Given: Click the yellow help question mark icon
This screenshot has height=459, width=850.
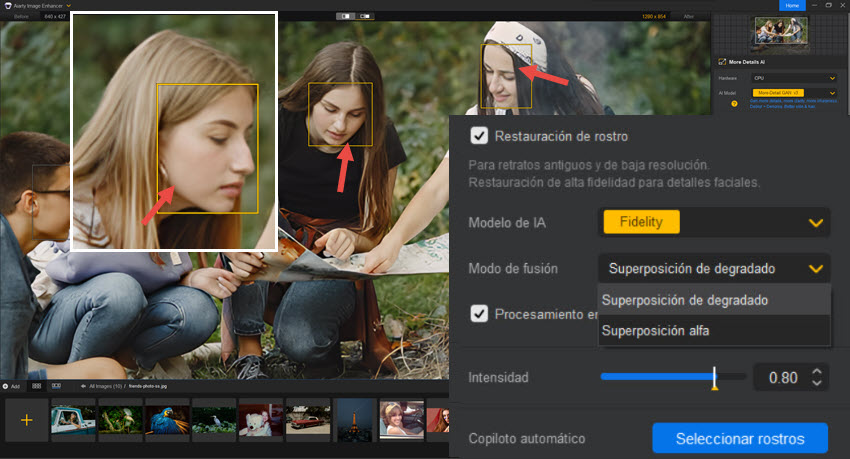Looking at the screenshot, I should click(x=734, y=104).
